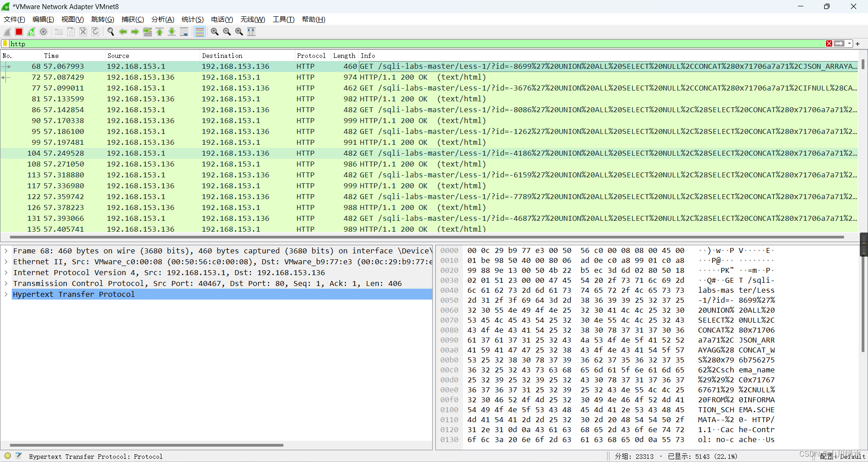Sort by the Protocol column header
The width and height of the screenshot is (868, 462).
313,56
